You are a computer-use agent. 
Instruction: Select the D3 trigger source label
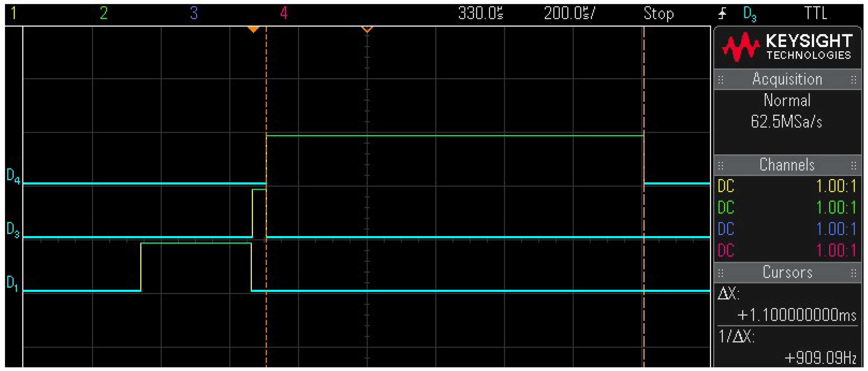[750, 14]
